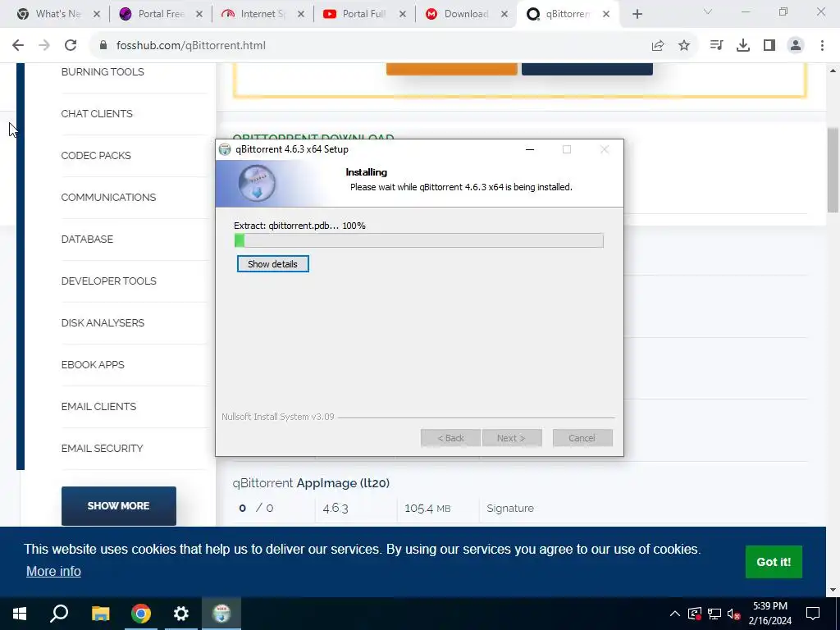This screenshot has width=840, height=630.
Task: Open the media control icon in the Chrome toolbar
Action: [x=716, y=46]
